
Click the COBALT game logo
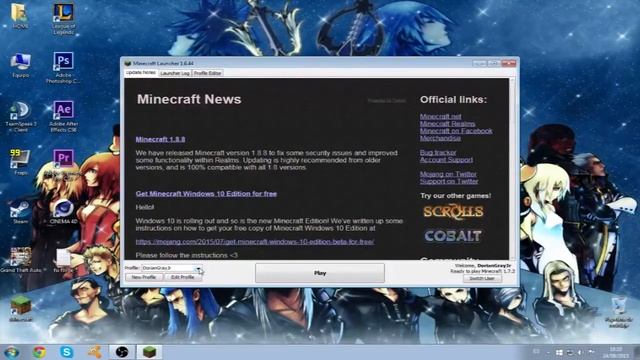click(453, 236)
